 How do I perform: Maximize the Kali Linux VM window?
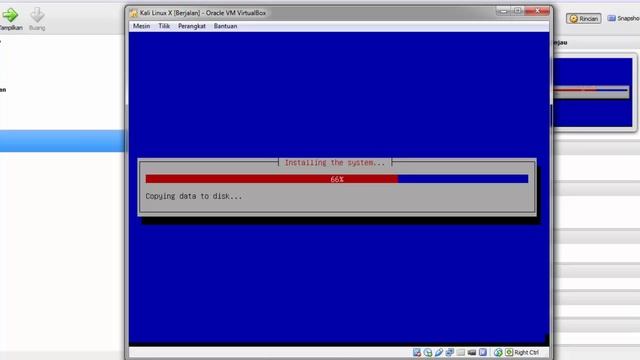click(x=517, y=11)
